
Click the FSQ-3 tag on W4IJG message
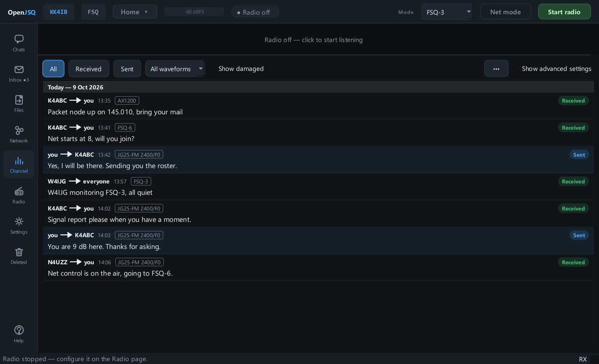(141, 181)
